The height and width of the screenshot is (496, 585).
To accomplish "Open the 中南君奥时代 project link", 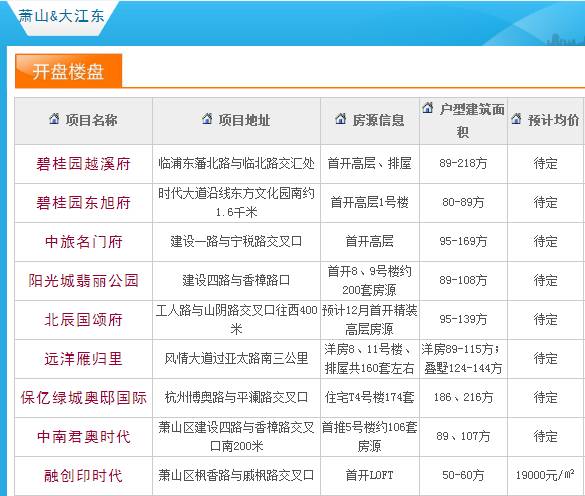I will tap(84, 437).
